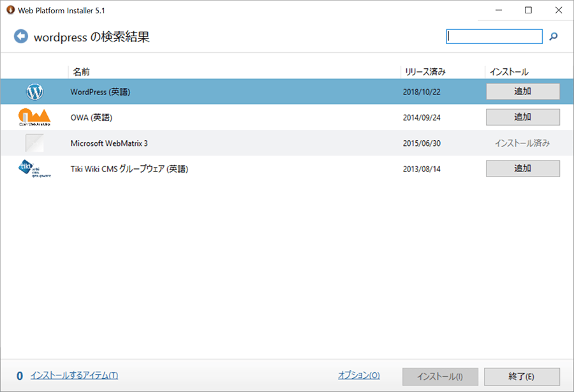Add Tiki Wiki CMS with 追加 button
Screen dimensions: 574x392
[x=523, y=168]
